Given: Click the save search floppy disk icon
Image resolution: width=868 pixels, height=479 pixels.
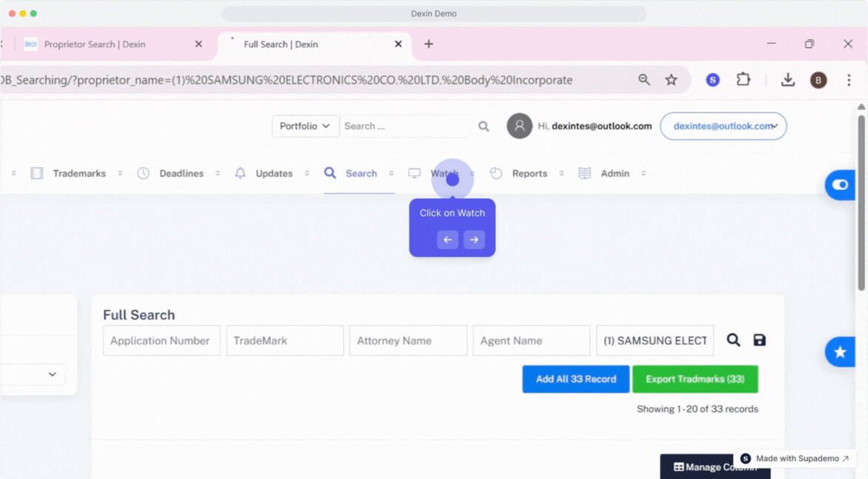Looking at the screenshot, I should tap(759, 340).
